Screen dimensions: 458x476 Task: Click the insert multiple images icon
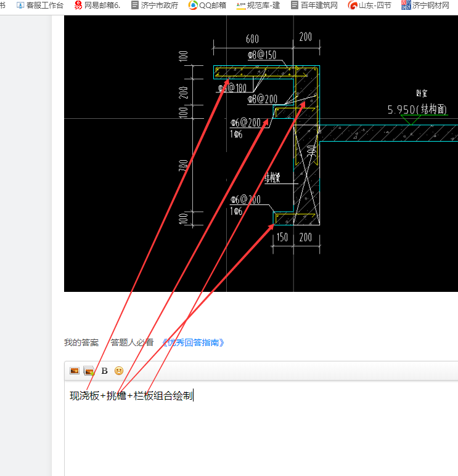coord(89,371)
